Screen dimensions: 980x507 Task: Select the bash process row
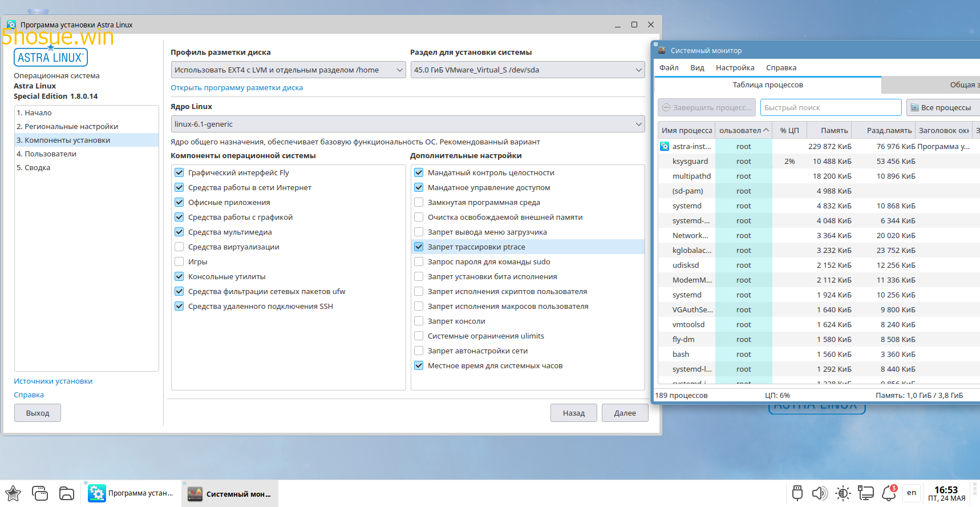click(x=819, y=354)
